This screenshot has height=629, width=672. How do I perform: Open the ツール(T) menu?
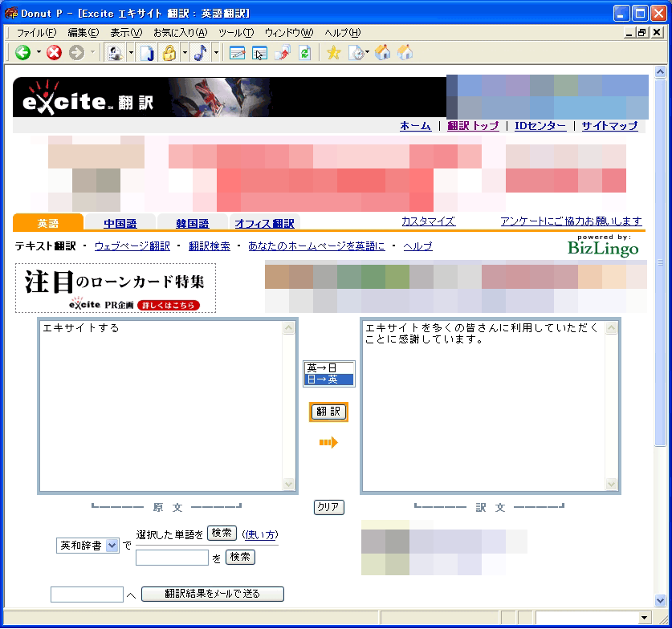tap(236, 33)
